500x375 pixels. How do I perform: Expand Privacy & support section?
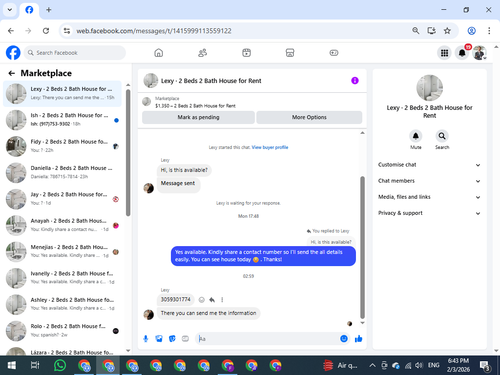tap(429, 213)
